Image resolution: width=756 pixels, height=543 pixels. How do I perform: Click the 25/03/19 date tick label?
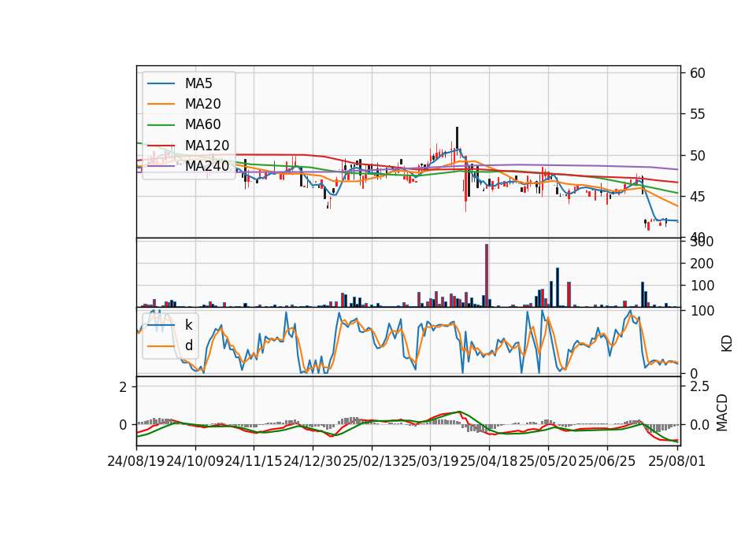click(430, 462)
